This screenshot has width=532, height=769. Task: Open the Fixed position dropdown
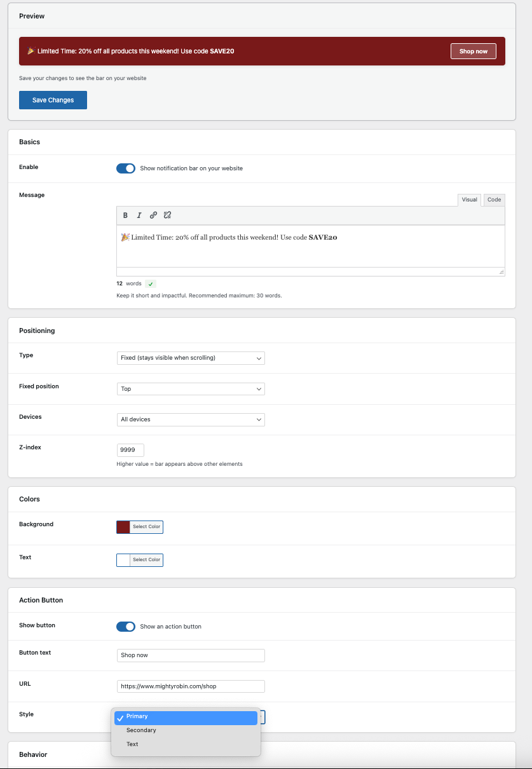tap(190, 388)
